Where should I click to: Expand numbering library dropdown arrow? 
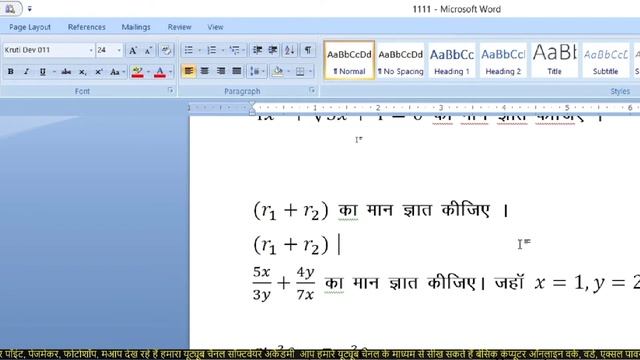[222, 50]
